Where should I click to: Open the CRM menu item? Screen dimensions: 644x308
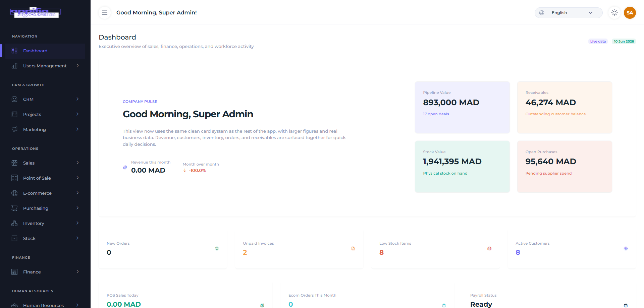45,99
